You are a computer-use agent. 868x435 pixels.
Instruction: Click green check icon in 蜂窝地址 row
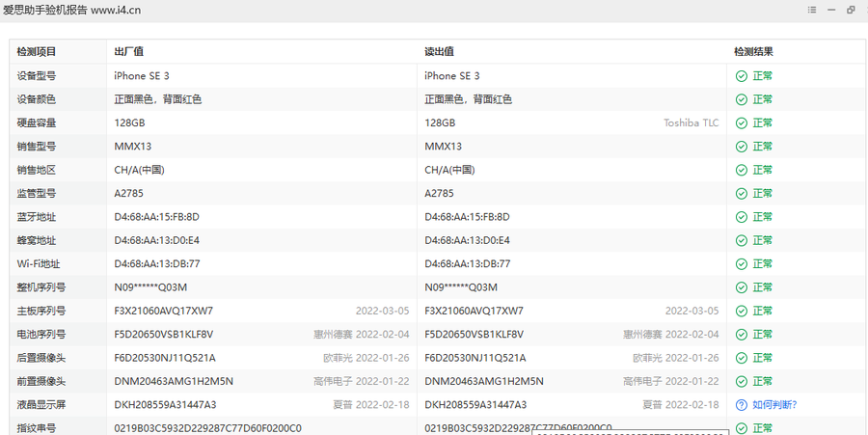pos(742,241)
